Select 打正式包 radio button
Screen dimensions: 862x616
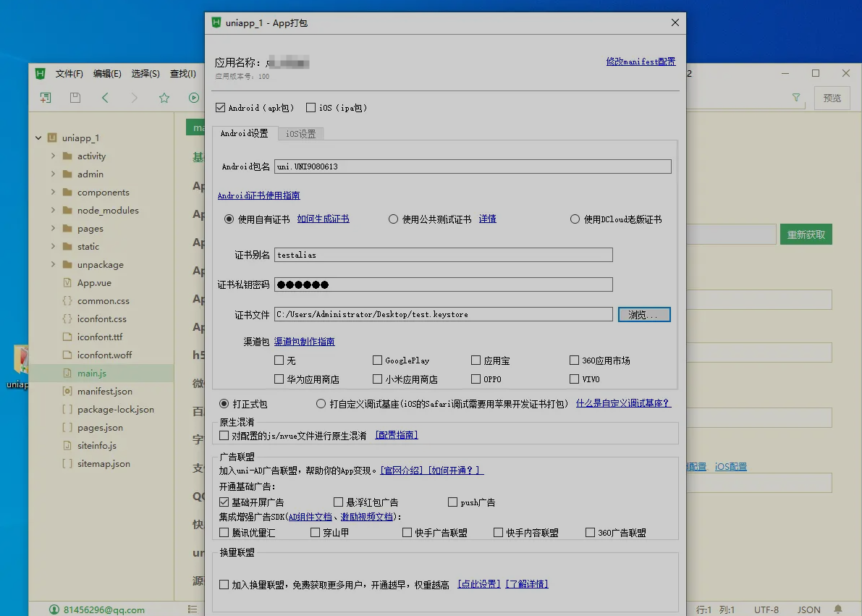(x=224, y=404)
